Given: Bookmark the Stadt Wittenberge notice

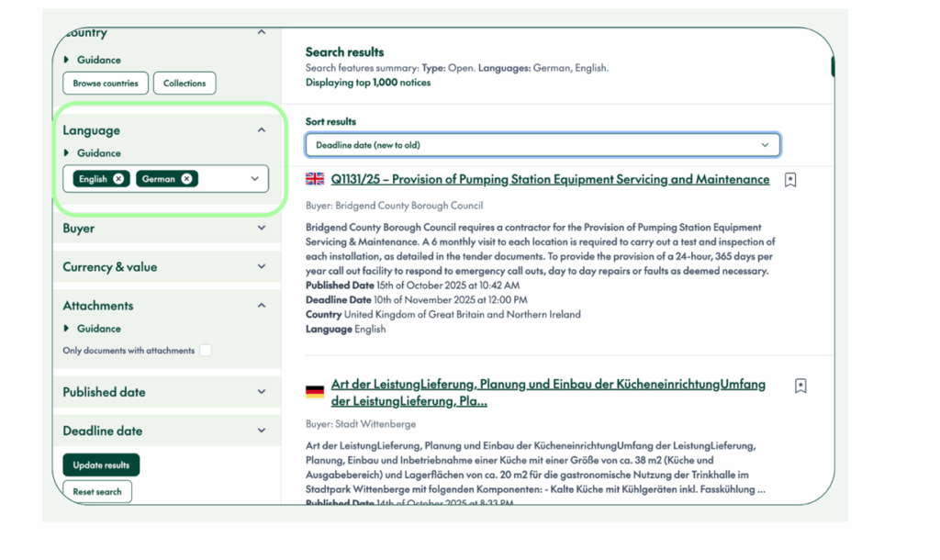Looking at the screenshot, I should pyautogui.click(x=800, y=386).
